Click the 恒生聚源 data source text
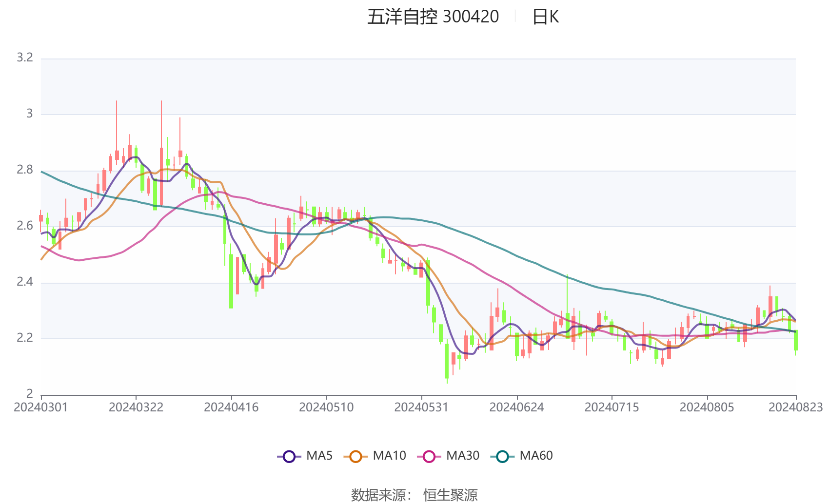829x504 pixels. point(450,495)
